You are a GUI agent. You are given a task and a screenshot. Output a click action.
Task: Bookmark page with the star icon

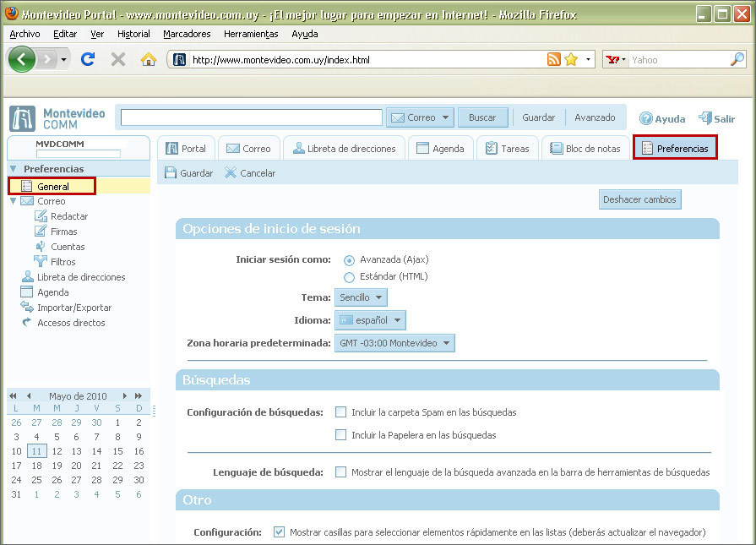tap(571, 59)
